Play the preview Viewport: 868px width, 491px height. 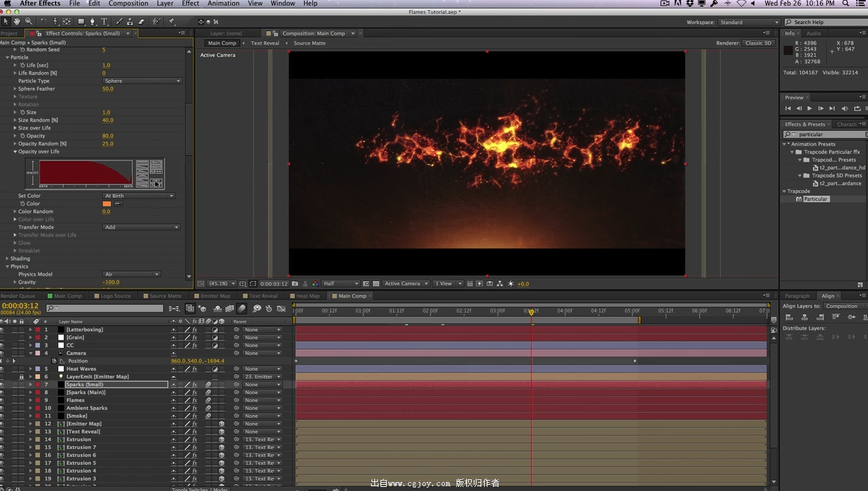810,108
